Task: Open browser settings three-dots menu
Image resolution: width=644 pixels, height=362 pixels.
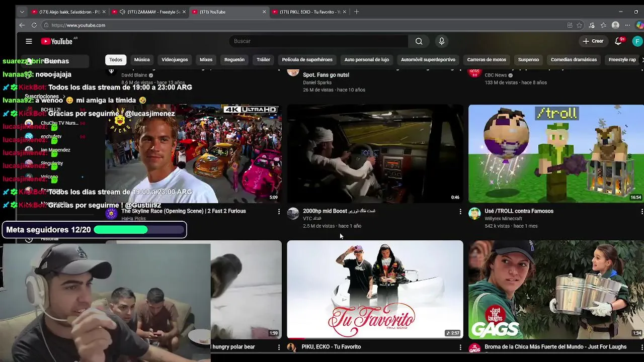Action: pyautogui.click(x=627, y=25)
